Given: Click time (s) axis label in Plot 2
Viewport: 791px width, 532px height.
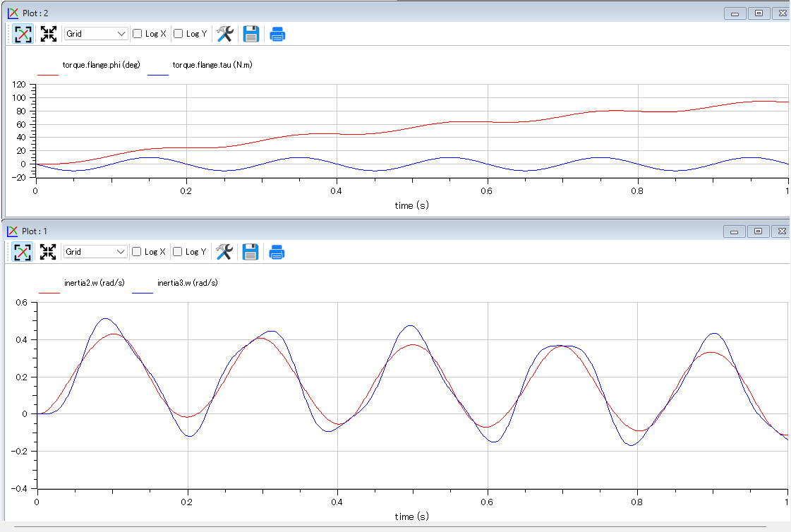Looking at the screenshot, I should [x=411, y=206].
